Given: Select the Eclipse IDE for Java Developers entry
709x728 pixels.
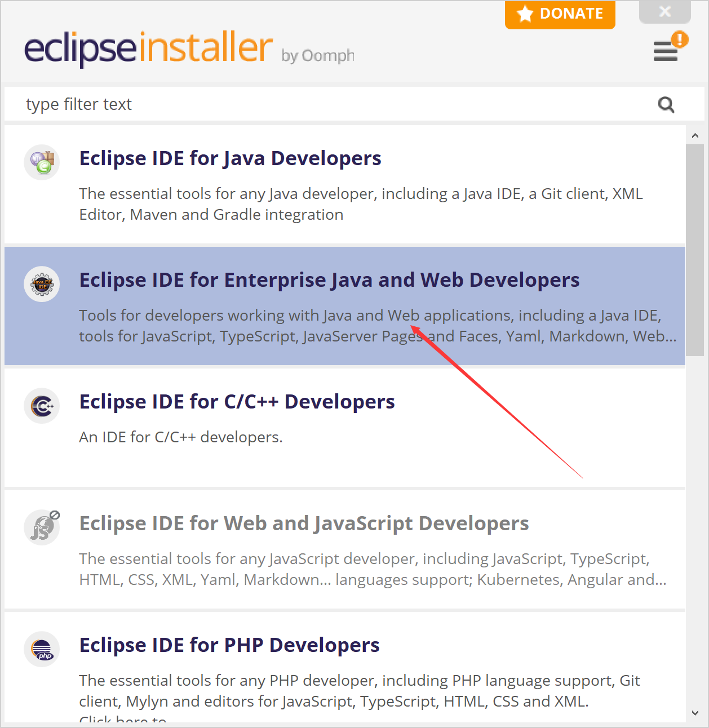Looking at the screenshot, I should [x=229, y=158].
